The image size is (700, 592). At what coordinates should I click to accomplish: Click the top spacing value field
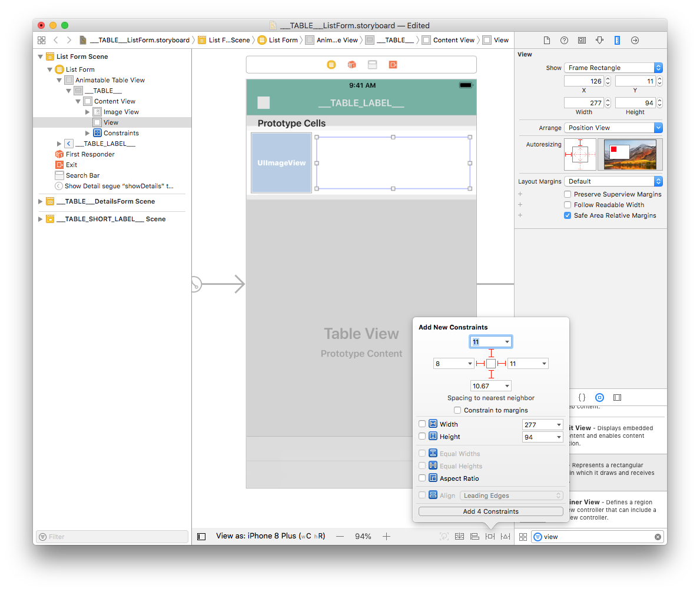point(486,342)
